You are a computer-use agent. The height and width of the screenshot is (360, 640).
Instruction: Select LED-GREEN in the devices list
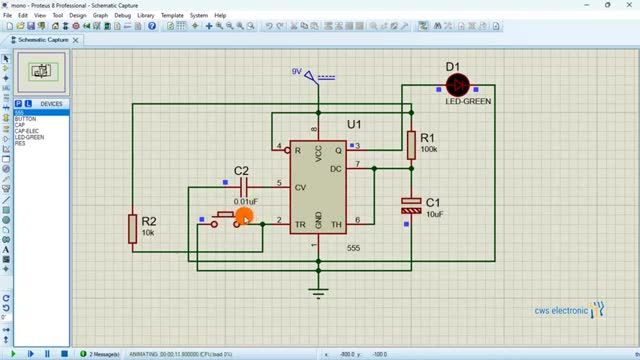[x=29, y=137]
